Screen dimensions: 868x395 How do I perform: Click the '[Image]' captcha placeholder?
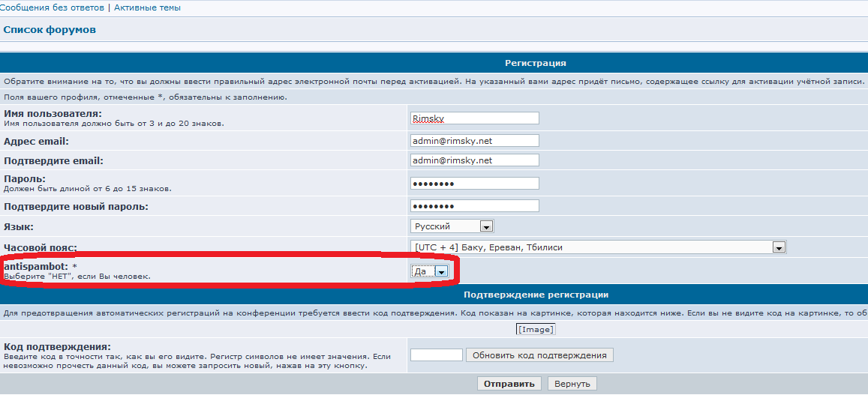(x=535, y=329)
